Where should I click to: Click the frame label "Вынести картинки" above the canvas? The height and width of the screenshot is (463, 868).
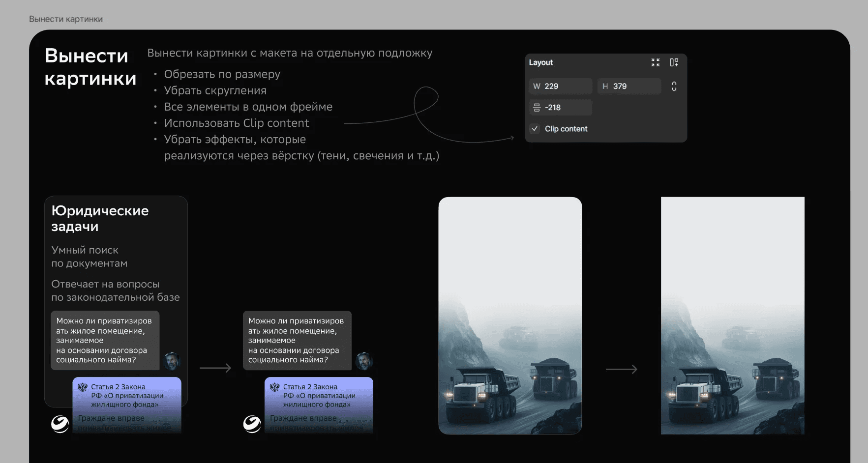66,19
